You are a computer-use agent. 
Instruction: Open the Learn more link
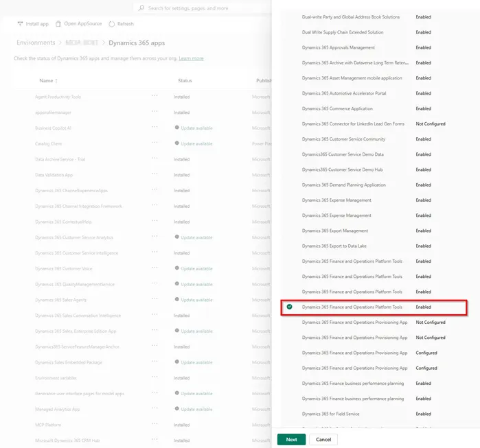click(x=191, y=58)
